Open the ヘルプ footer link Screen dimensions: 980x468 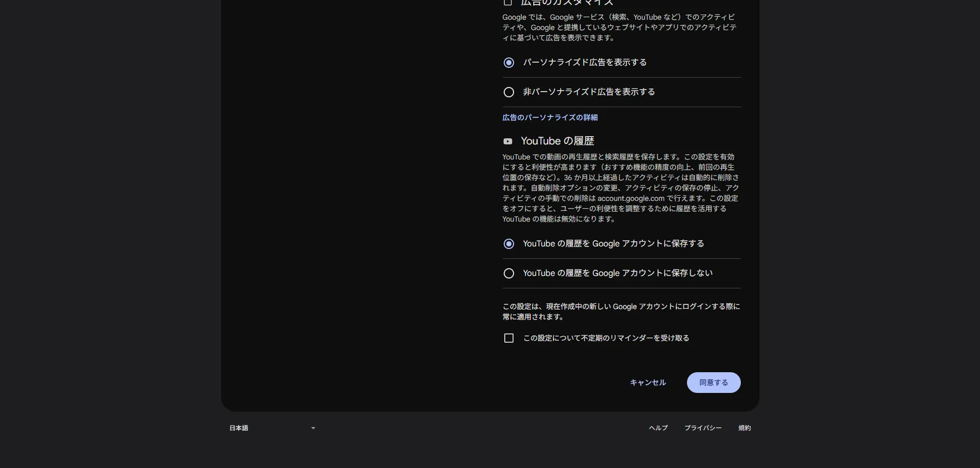click(x=658, y=428)
